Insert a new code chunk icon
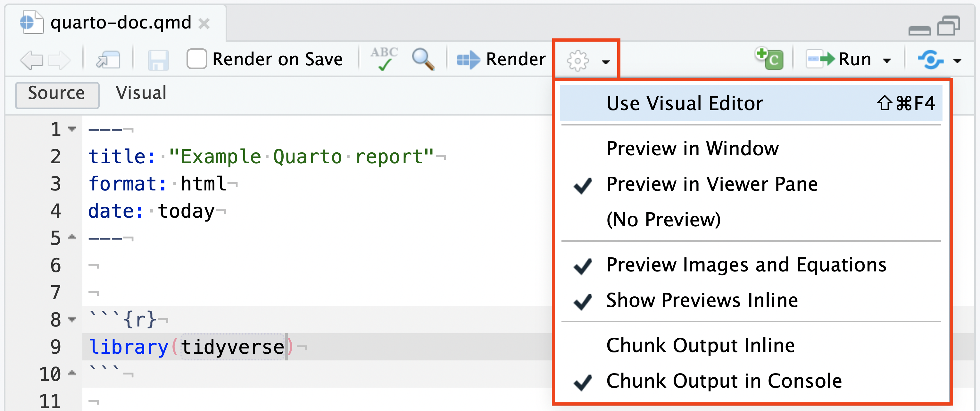980x411 pixels. click(x=769, y=59)
